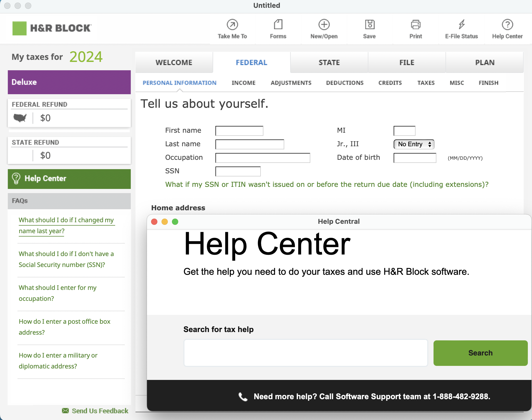Expand the Help Center sidebar panel
This screenshot has height=420, width=532.
(x=69, y=179)
